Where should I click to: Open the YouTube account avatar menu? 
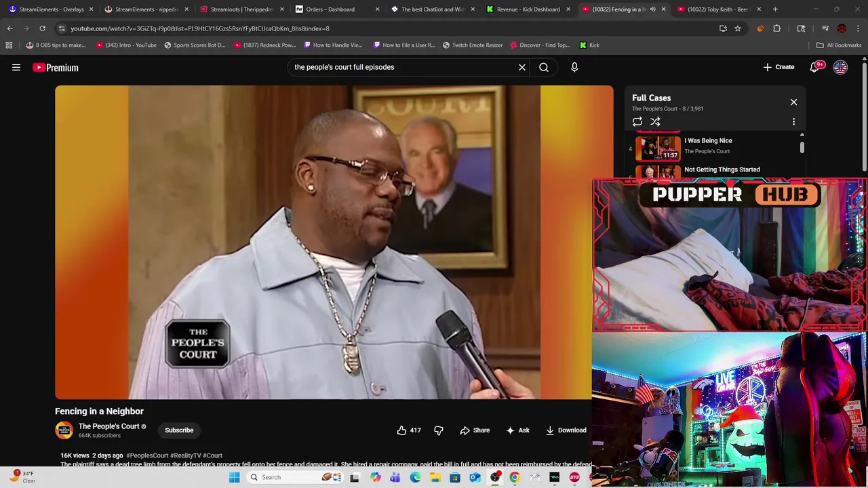[840, 67]
